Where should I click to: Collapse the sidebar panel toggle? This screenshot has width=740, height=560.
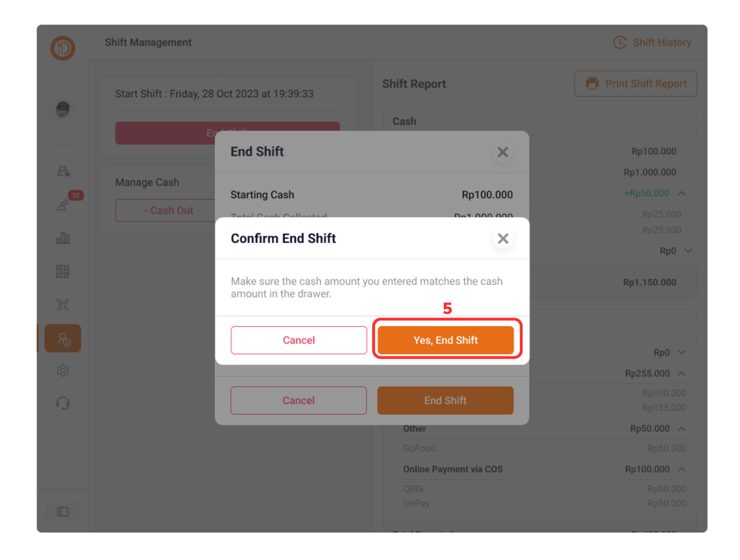click(x=63, y=512)
